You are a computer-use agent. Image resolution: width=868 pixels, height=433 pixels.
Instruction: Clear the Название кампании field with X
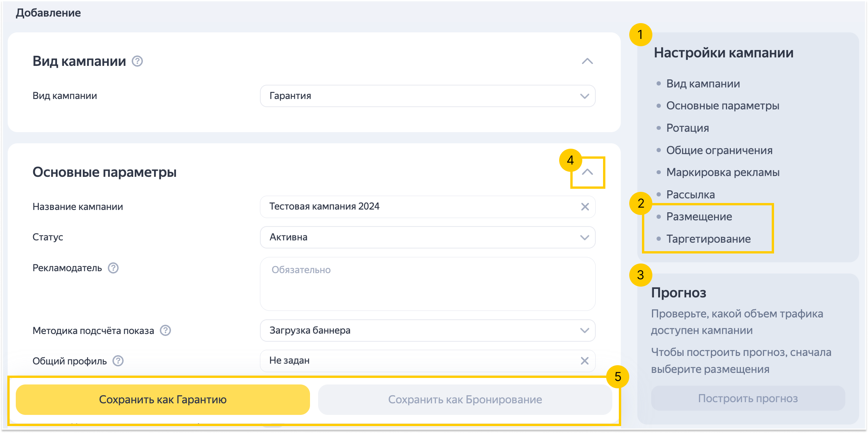click(585, 207)
